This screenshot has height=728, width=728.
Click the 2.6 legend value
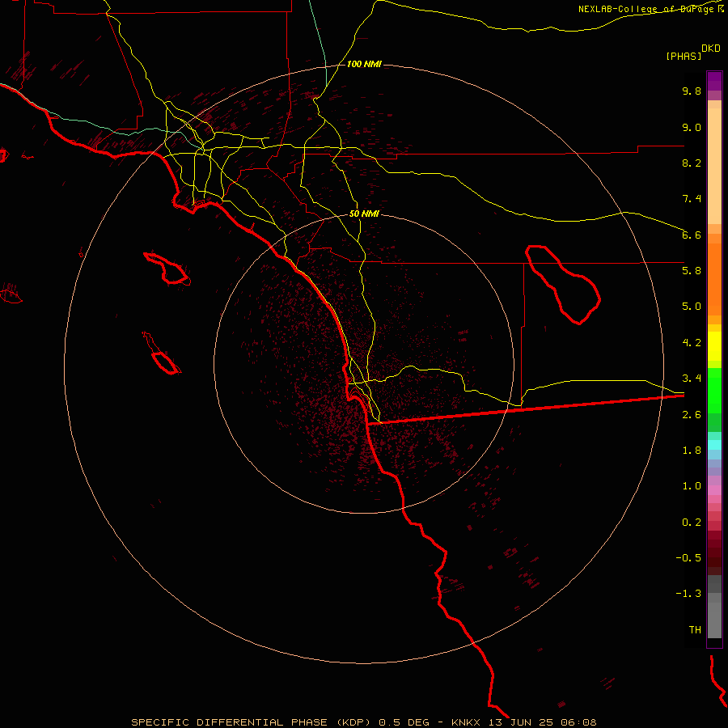(692, 415)
